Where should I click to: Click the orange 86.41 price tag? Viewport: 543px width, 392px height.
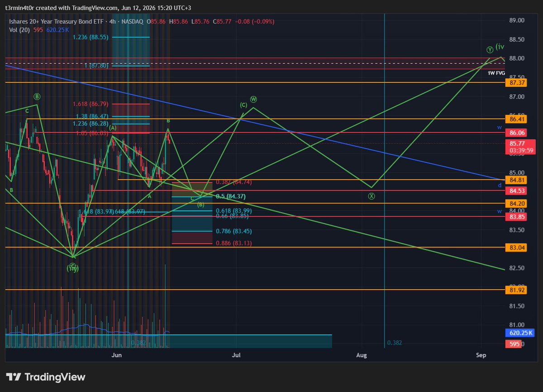(x=517, y=120)
